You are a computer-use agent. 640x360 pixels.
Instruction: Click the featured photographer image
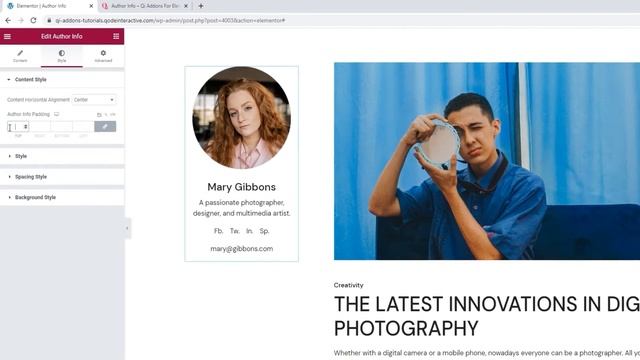pyautogui.click(x=487, y=161)
